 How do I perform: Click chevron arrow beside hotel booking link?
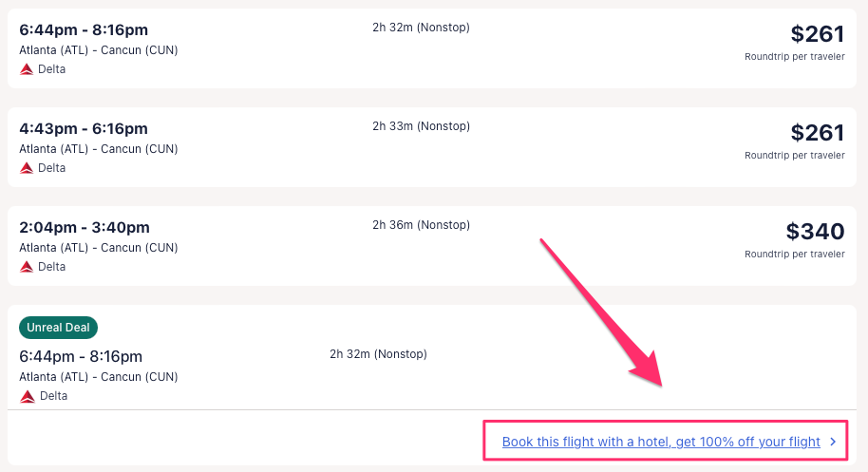coord(833,442)
